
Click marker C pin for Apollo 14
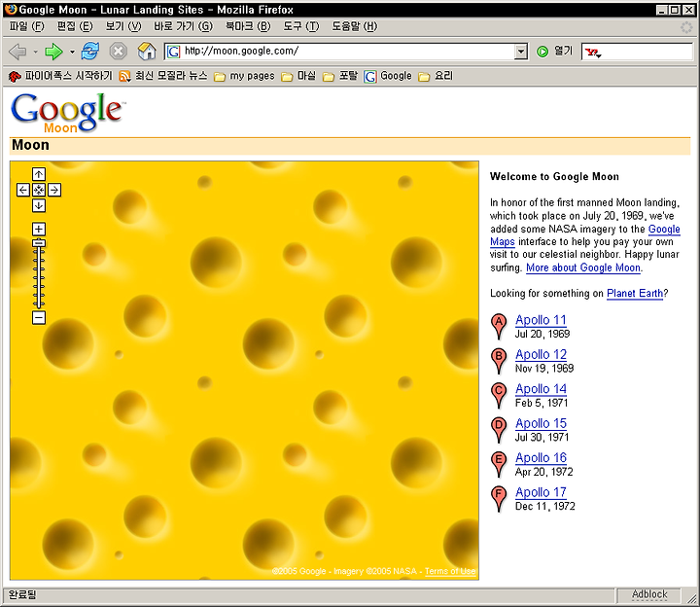click(499, 395)
